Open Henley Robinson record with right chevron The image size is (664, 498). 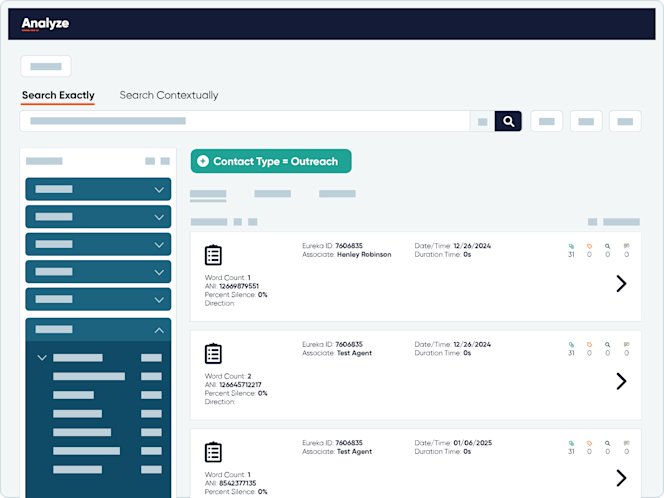621,283
